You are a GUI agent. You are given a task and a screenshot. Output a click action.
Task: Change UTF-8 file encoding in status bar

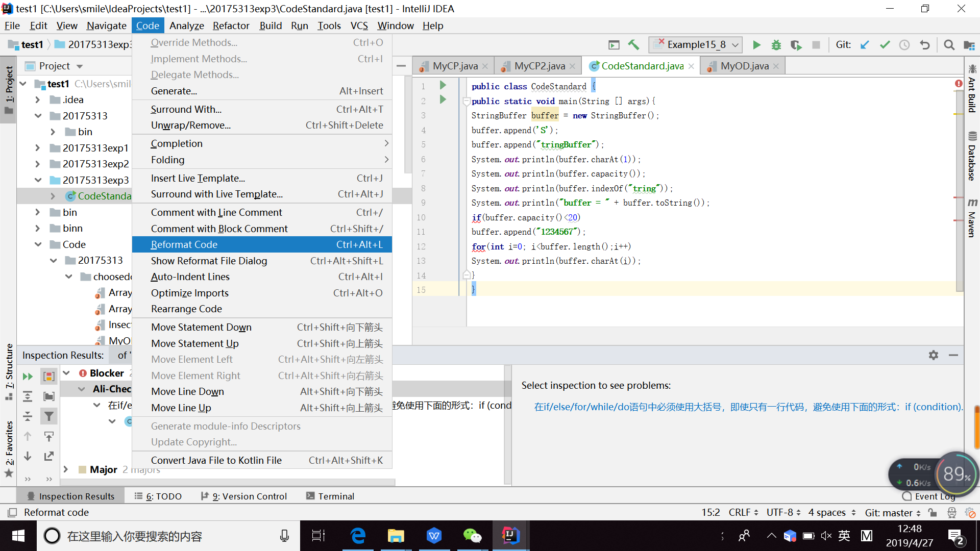point(783,512)
